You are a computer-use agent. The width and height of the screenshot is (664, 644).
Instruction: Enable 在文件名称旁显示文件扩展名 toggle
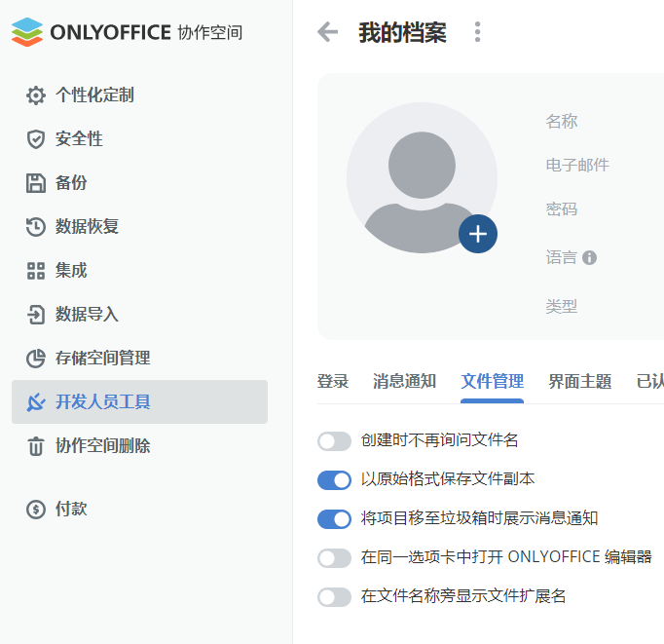(x=334, y=597)
